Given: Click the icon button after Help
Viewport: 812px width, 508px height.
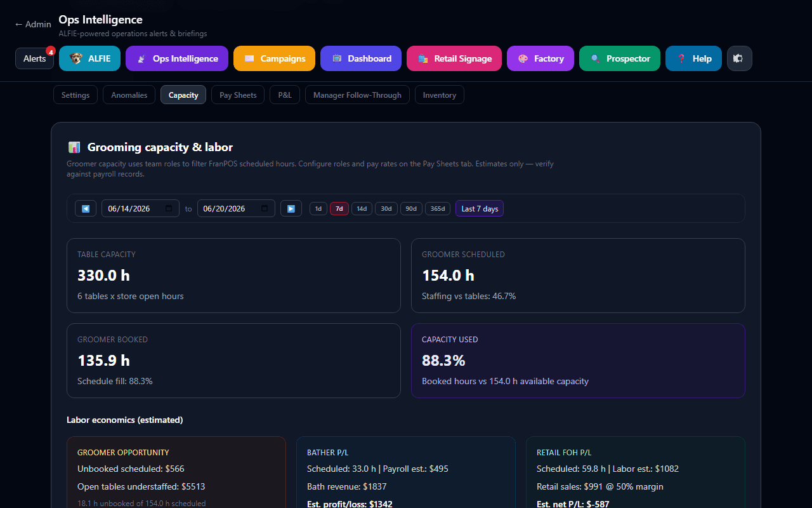Looking at the screenshot, I should click(739, 58).
